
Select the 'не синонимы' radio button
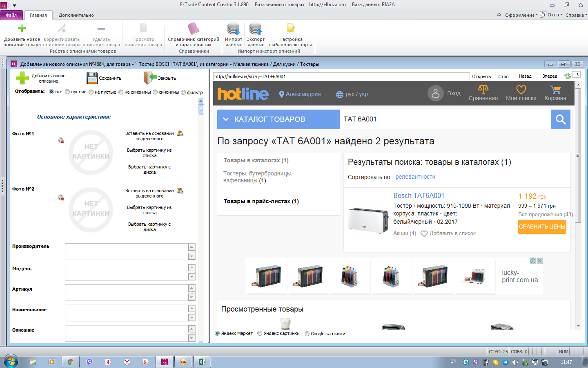tap(121, 92)
